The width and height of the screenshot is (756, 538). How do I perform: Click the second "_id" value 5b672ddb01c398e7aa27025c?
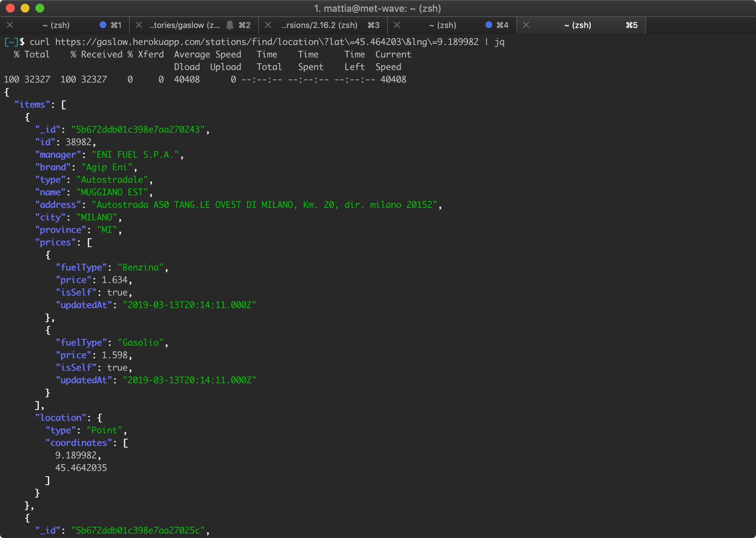point(138,531)
